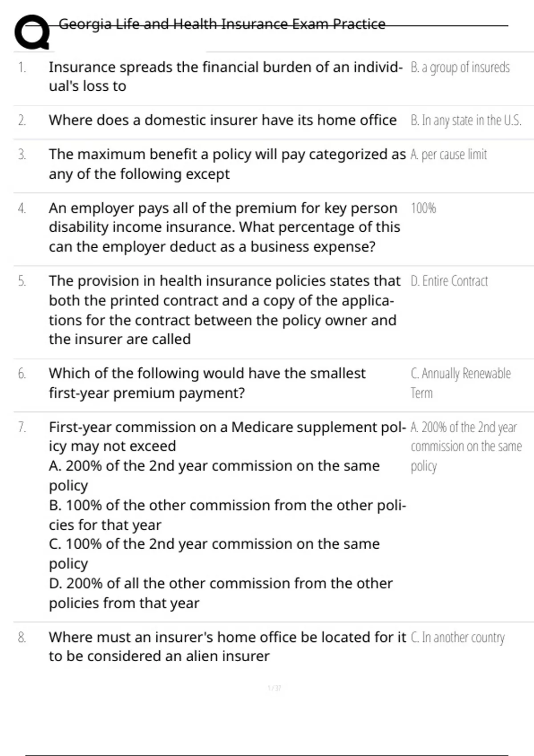Click answer 'B. In any state in the U.S.'
Image resolution: width=534 pixels, height=756 pixels.
pos(466,121)
